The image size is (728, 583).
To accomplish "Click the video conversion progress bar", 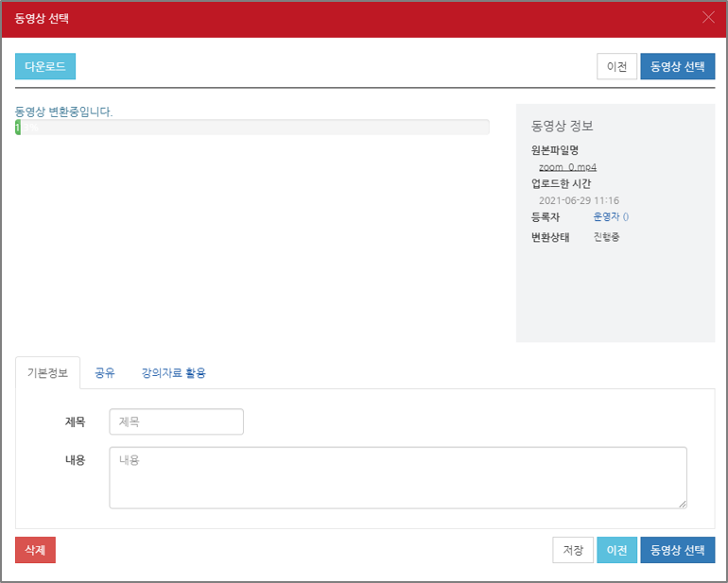I will [x=252, y=128].
